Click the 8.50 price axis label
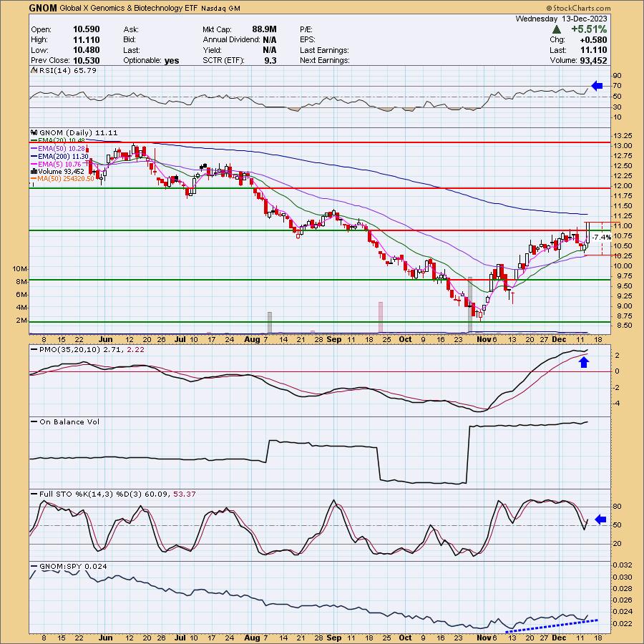 tap(621, 326)
